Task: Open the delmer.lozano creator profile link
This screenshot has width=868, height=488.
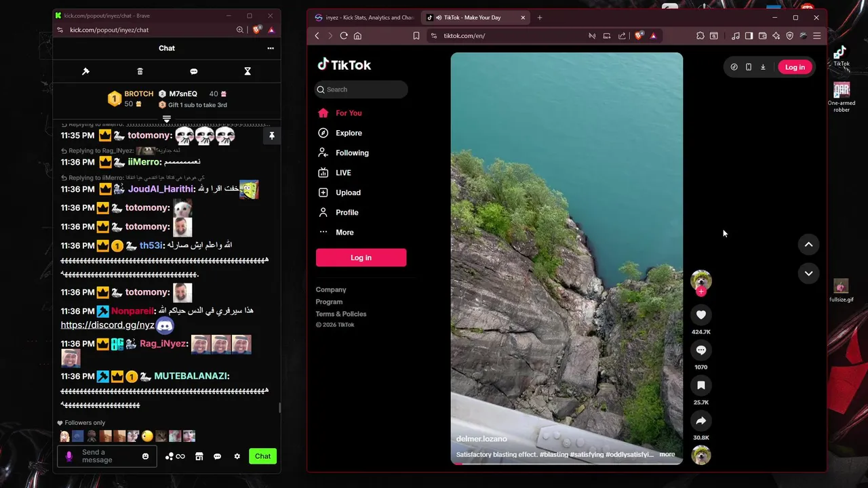Action: pos(481,439)
